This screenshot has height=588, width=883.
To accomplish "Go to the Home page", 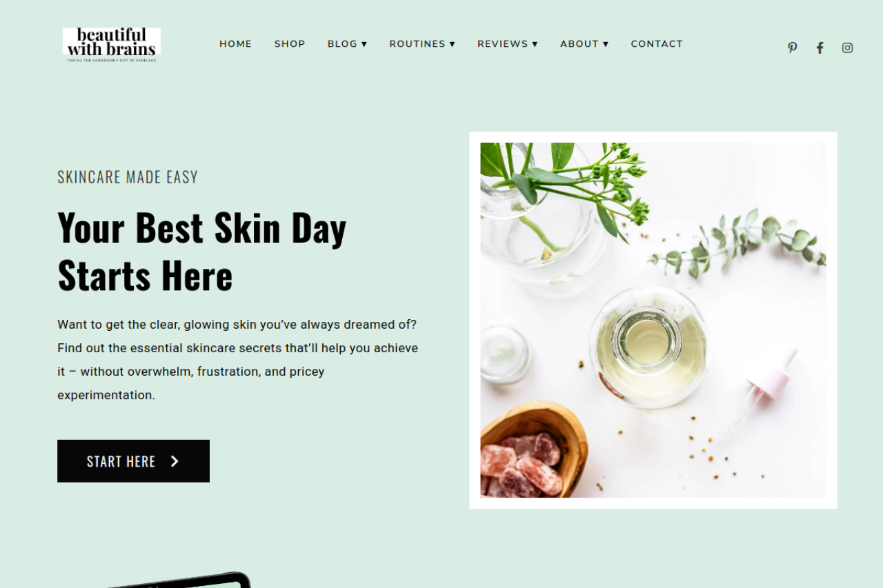I will pyautogui.click(x=236, y=43).
